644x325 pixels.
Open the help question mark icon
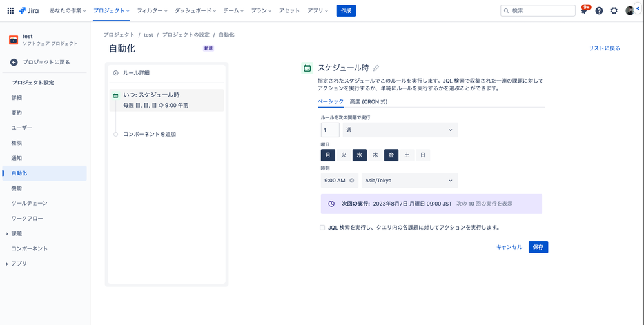point(599,11)
